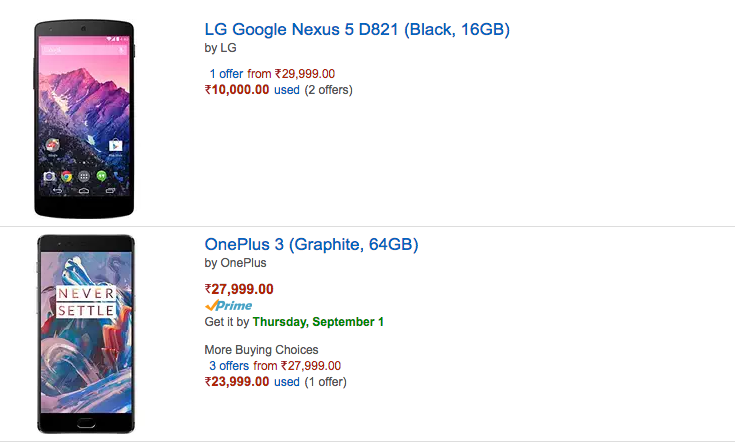Click the 'by LG' brand text
The image size is (735, 444).
tap(220, 48)
